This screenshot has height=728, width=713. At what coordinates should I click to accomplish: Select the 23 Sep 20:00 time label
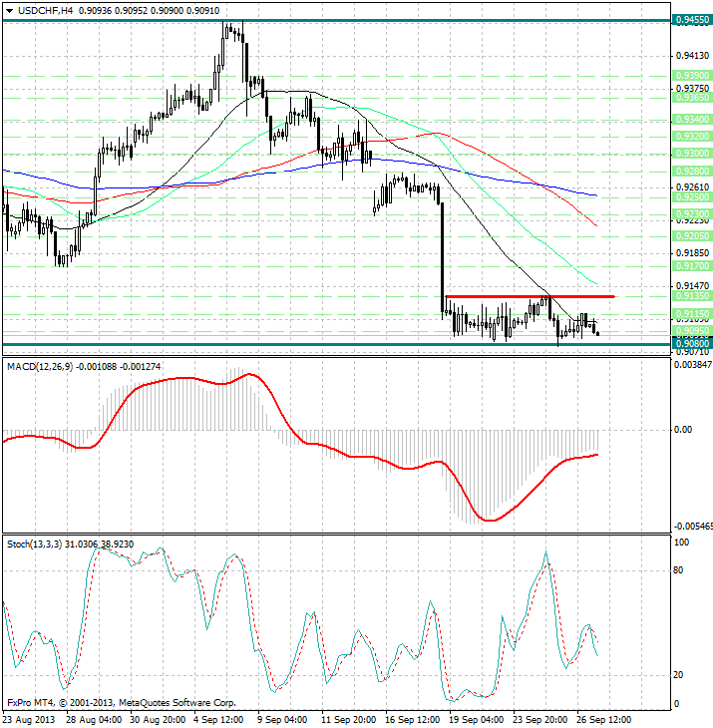click(539, 720)
